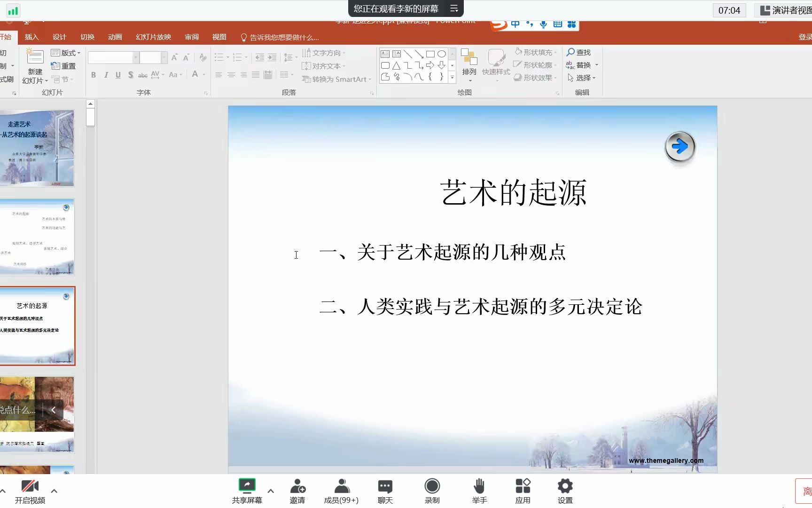Open Invite (邀请) in meeting toolbar
812x508 pixels.
[297, 491]
